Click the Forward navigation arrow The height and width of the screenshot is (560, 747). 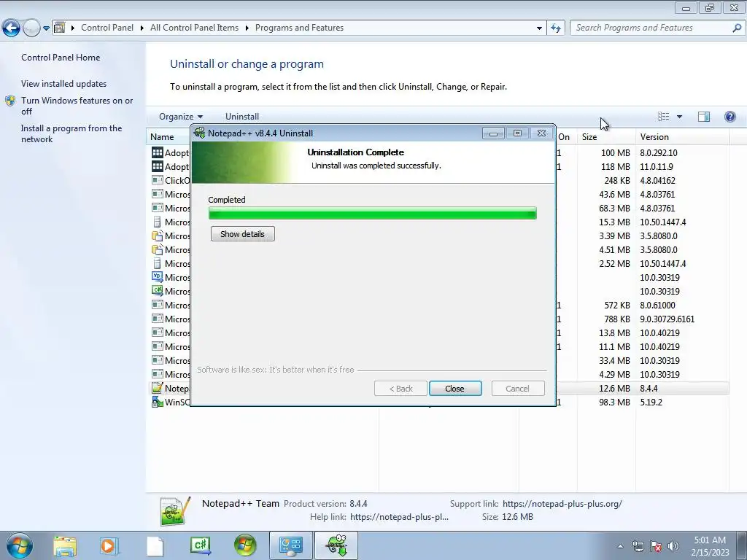tap(31, 28)
